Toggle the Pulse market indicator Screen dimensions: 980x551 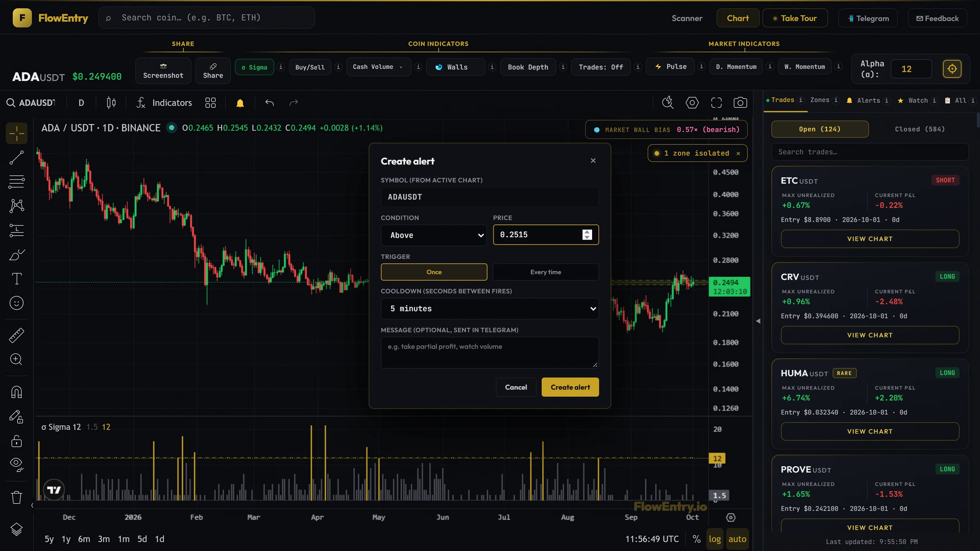pyautogui.click(x=671, y=67)
